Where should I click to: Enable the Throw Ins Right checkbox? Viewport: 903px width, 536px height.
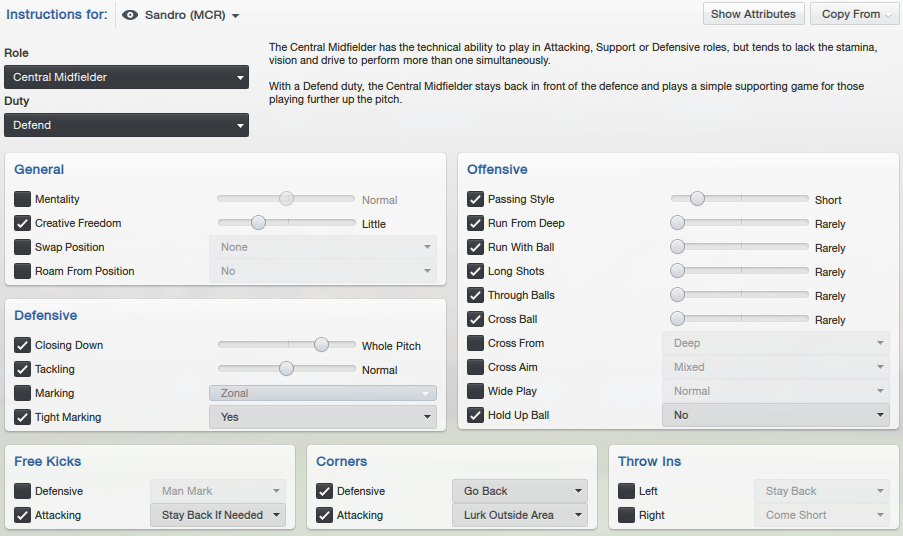pos(626,515)
